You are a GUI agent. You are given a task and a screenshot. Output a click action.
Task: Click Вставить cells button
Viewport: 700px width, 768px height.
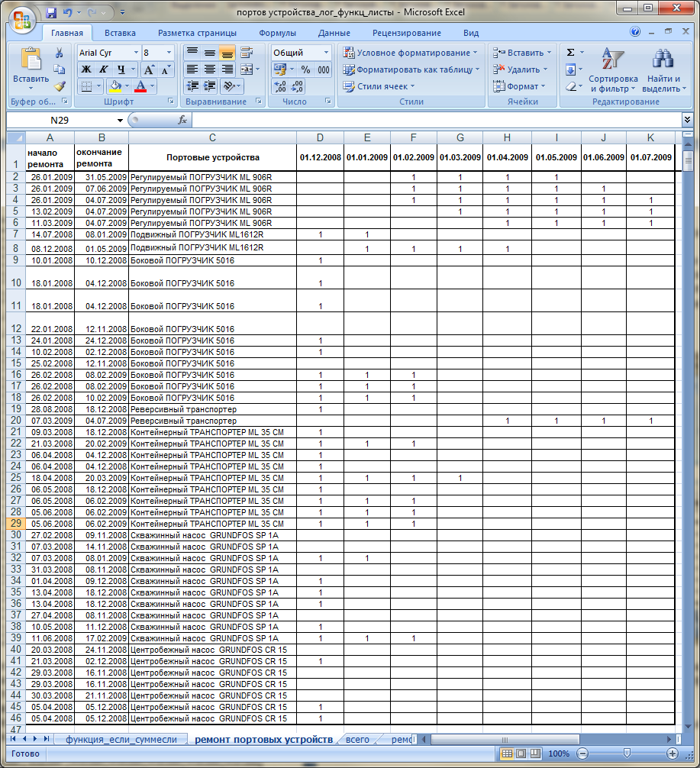522,53
